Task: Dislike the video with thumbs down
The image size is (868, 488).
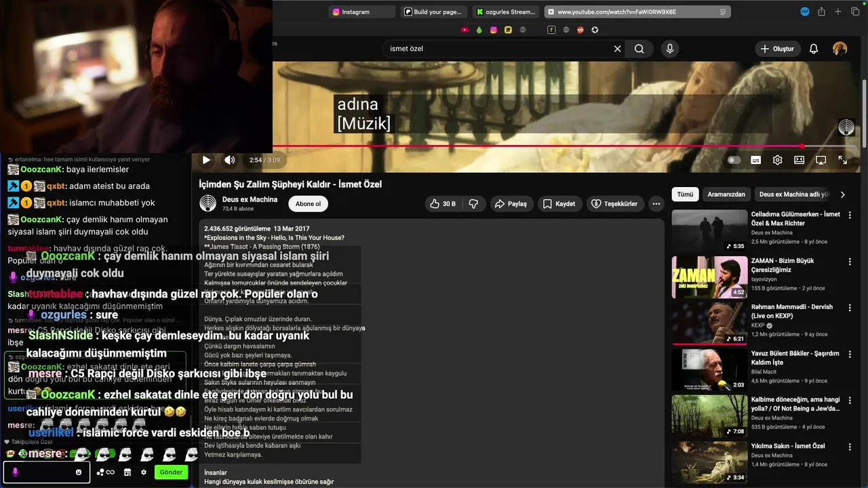Action: [x=474, y=203]
